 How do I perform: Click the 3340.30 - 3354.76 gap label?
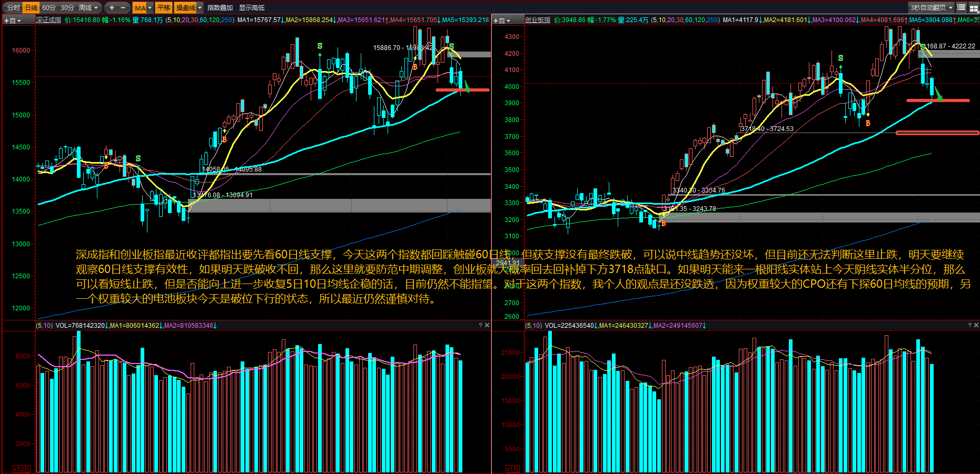click(x=698, y=190)
